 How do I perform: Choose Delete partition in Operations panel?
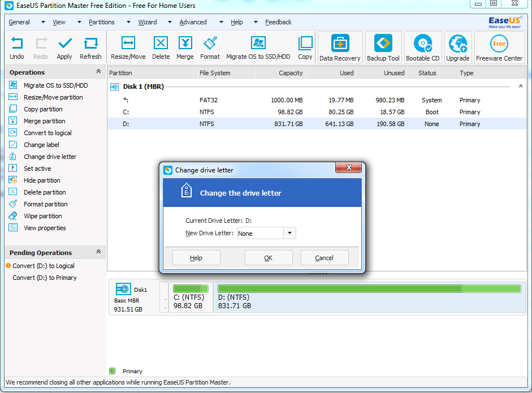coord(45,192)
